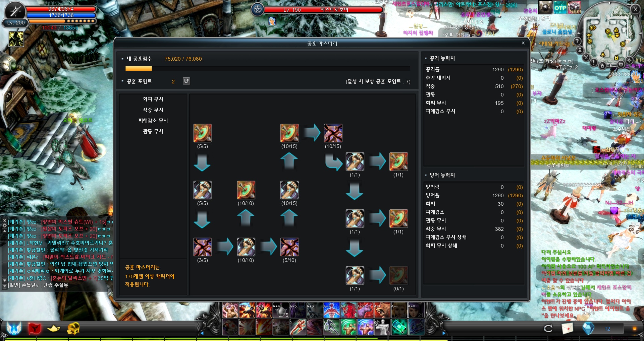Open the 관통 무시 category
The image size is (644, 341).
pyautogui.click(x=153, y=131)
